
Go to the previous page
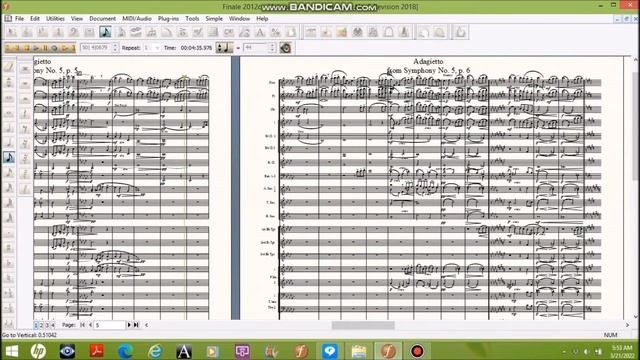pyautogui.click(x=90, y=325)
